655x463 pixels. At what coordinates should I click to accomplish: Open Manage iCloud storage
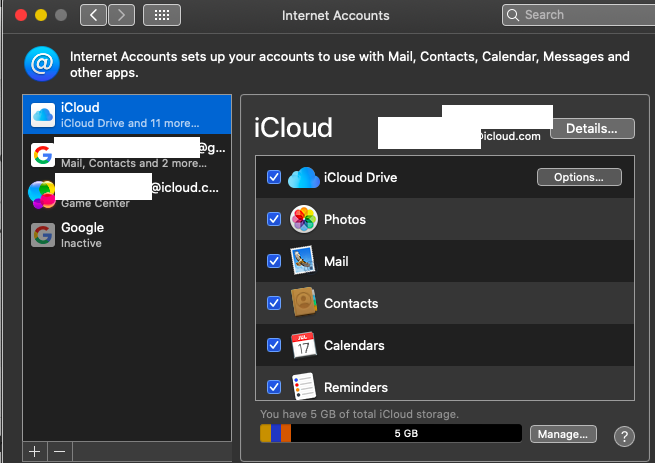pos(563,434)
